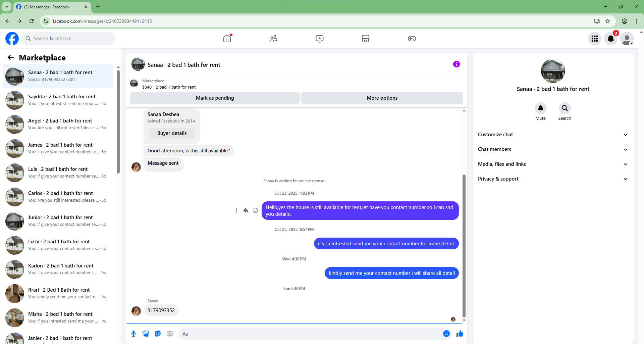Open the grid Menu icon

[x=595, y=39]
